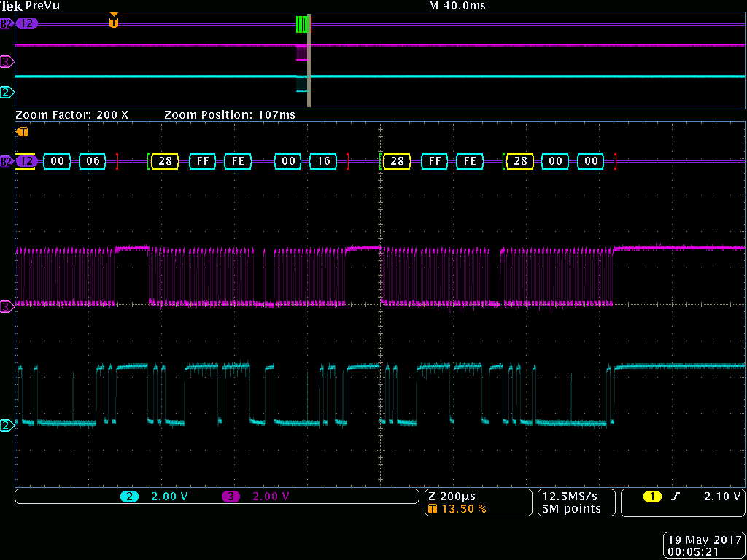Viewport: 747px width, 560px height.
Task: Select the B2 bus indicator in the overview strip
Action: click(7, 23)
